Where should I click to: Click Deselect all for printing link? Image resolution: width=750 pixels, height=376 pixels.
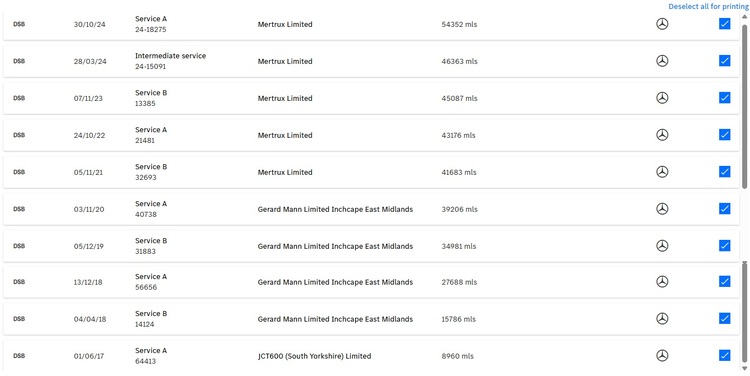pyautogui.click(x=709, y=7)
